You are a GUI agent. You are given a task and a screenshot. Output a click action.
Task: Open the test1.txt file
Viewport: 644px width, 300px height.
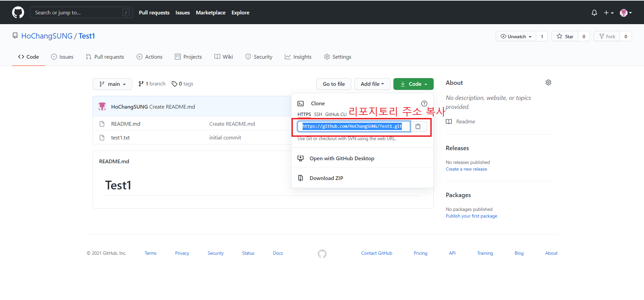(x=120, y=137)
